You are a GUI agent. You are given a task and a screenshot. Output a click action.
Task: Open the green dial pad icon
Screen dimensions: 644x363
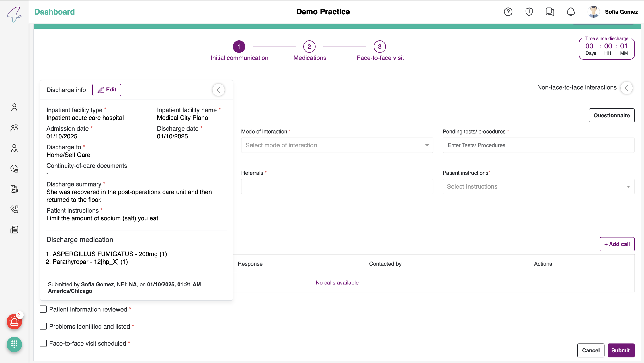(x=14, y=344)
